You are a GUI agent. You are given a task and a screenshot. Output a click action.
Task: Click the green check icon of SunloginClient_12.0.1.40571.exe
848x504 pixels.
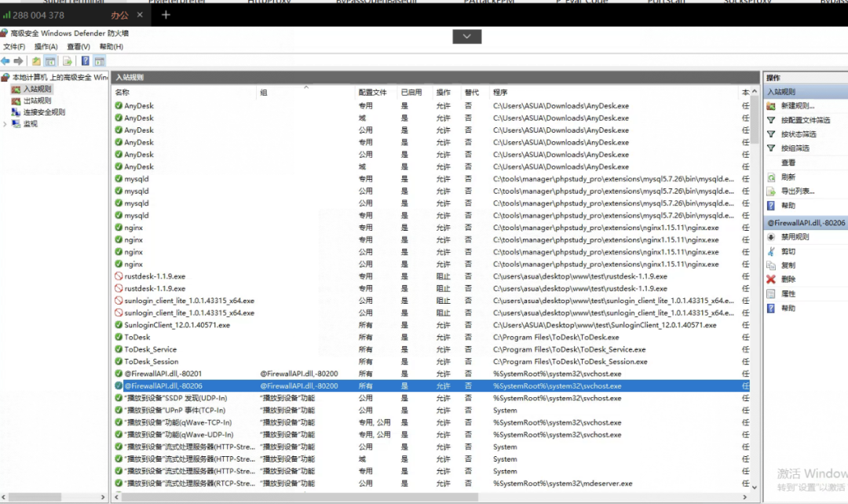coord(119,325)
